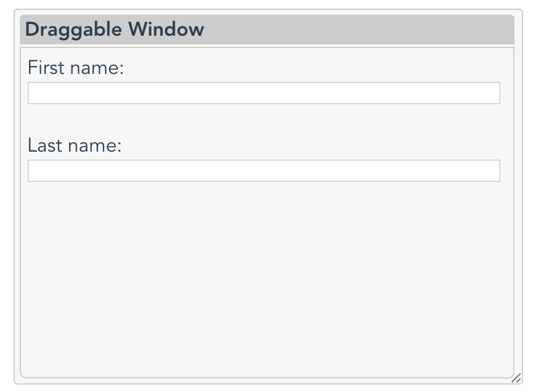Activate the window via its header bar
The width and height of the screenshot is (533, 392).
[357, 29]
